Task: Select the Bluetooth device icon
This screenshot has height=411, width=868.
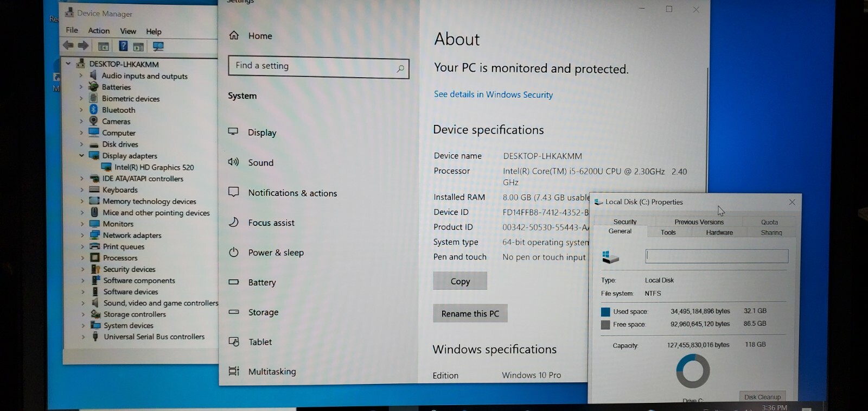Action: (94, 110)
